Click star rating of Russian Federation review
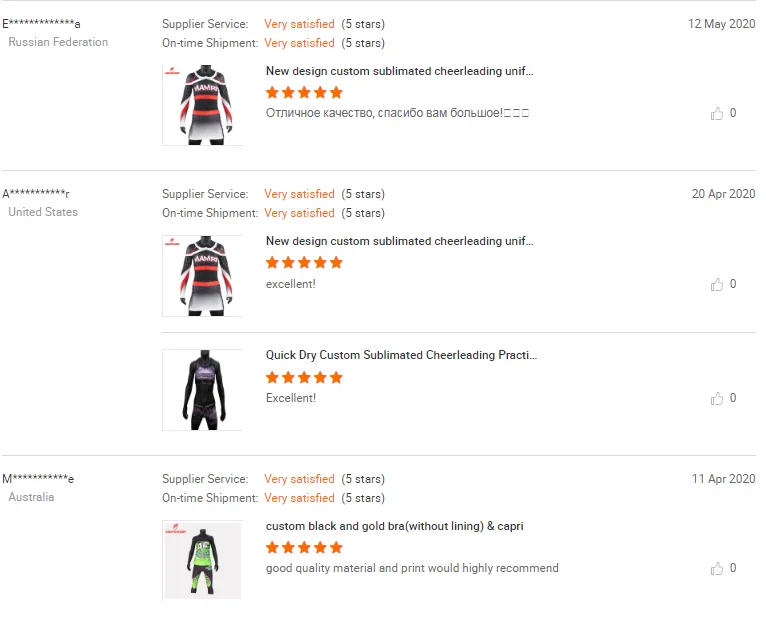Image resolution: width=766 pixels, height=625 pixels. click(304, 92)
